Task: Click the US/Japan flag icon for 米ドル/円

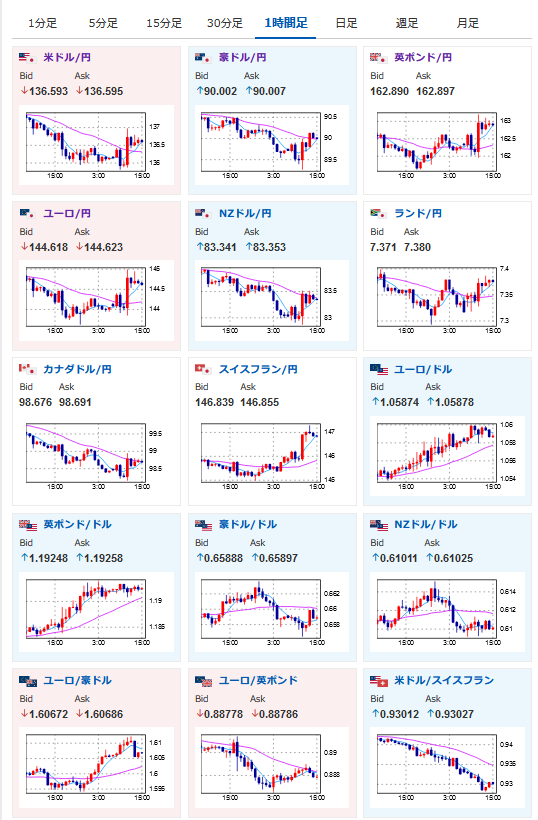Action: click(28, 58)
